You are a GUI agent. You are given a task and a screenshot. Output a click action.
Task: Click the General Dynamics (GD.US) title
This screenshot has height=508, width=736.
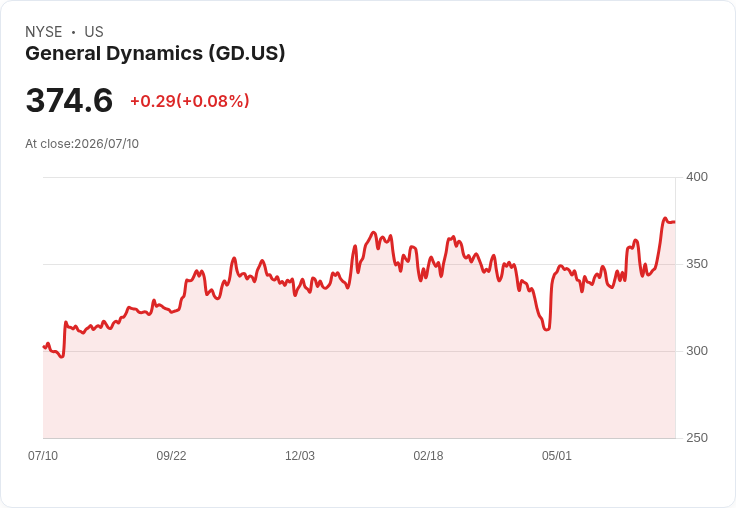tap(155, 54)
